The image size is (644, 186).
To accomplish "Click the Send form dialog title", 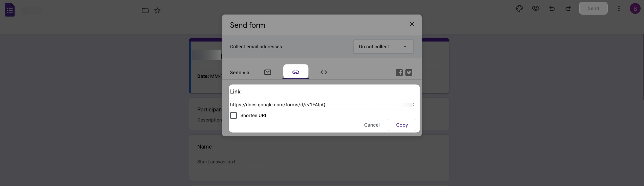I will pos(248,25).
